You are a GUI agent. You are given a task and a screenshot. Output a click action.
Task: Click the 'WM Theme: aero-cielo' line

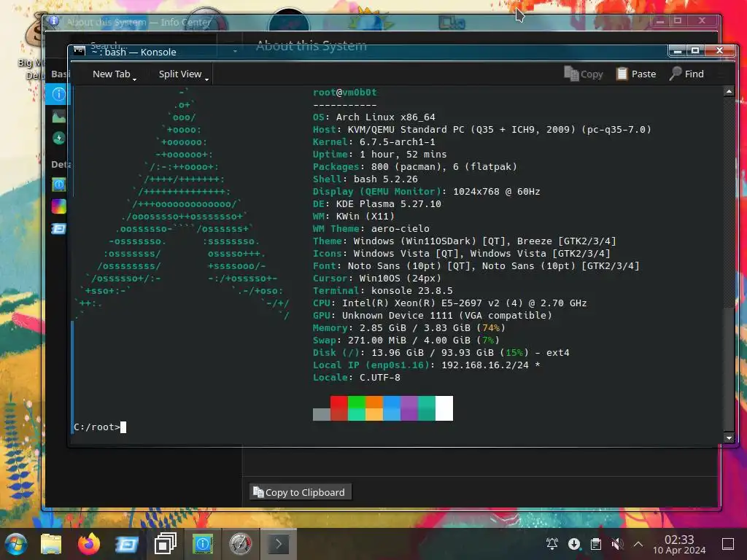371,228
